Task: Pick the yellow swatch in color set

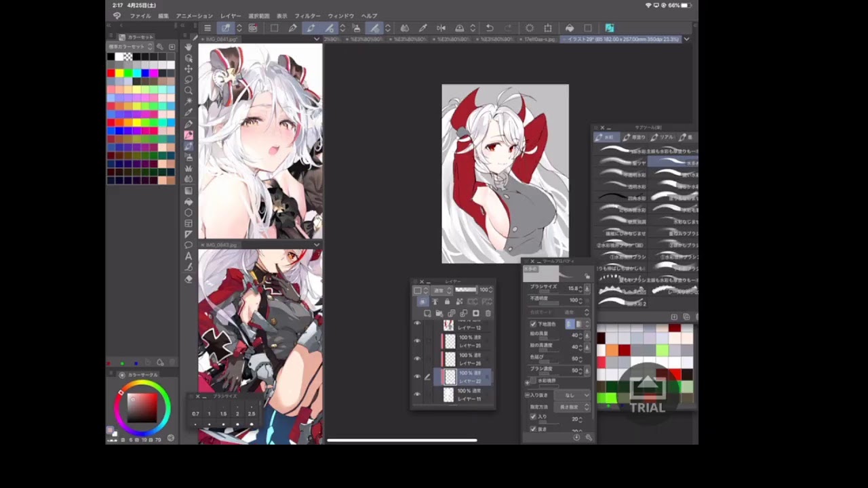Action: click(x=119, y=73)
